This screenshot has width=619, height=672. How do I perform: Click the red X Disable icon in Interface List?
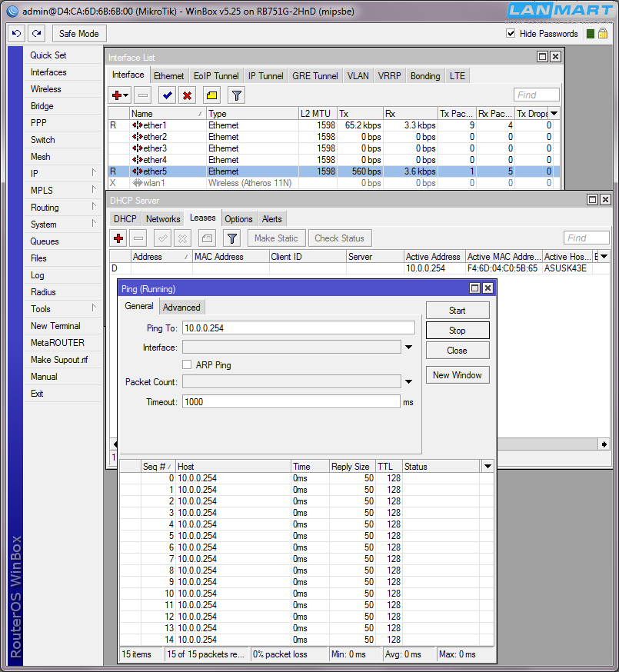point(187,95)
